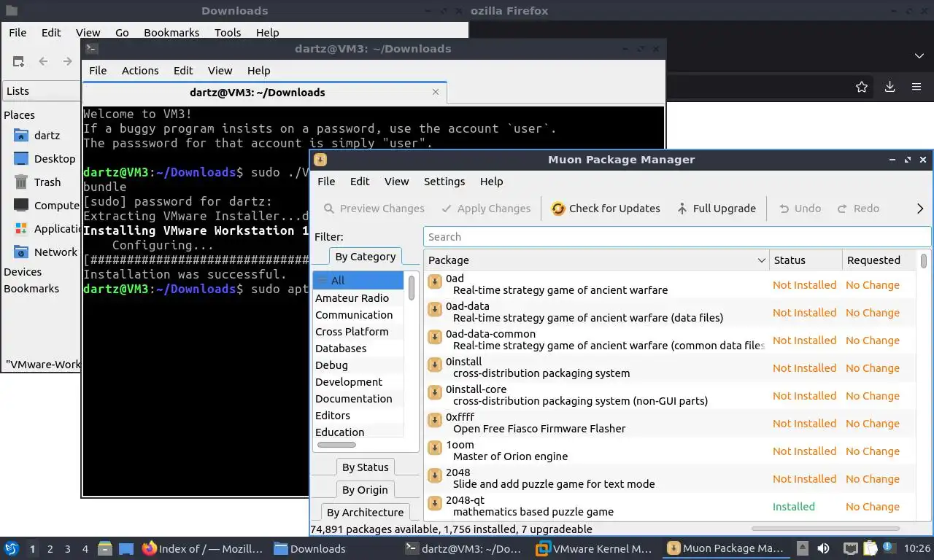Viewport: 934px width, 560px height.
Task: Open the Firefox hamburger menu
Action: click(916, 87)
